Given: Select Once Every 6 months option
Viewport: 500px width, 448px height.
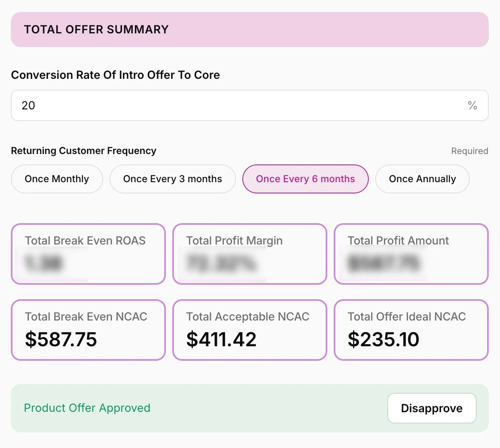Looking at the screenshot, I should pyautogui.click(x=305, y=179).
